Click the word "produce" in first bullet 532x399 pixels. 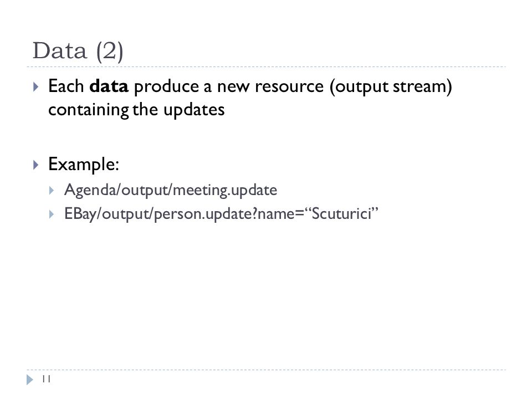tap(167, 88)
